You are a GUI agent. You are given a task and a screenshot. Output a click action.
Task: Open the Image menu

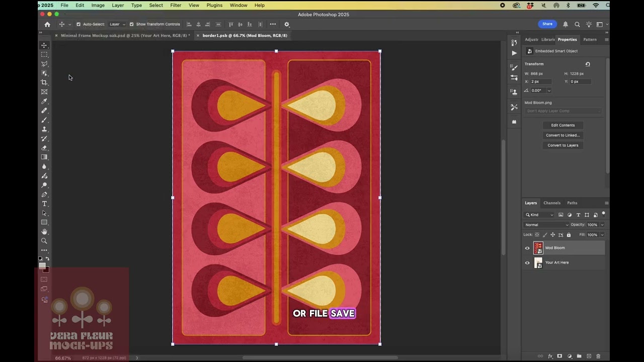98,5
